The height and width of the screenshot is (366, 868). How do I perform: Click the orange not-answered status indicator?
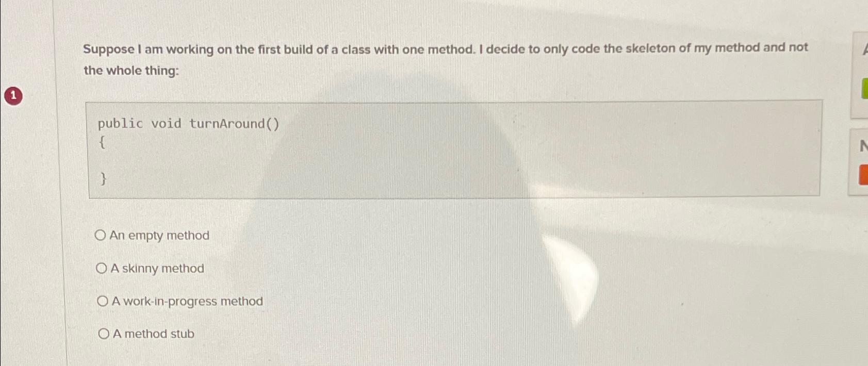coord(863,175)
